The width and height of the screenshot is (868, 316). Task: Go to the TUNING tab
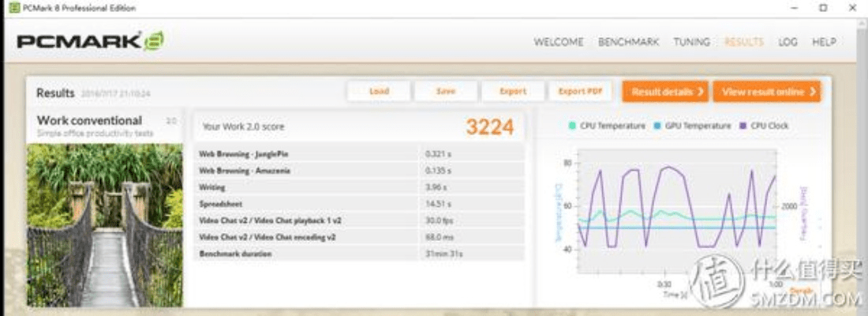tap(691, 42)
